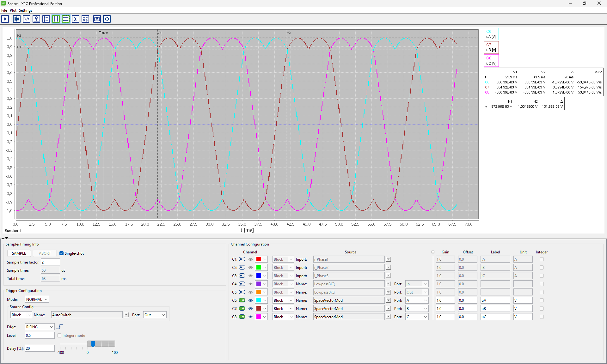Toggle the horizontal cursors icon
Image resolution: width=607 pixels, height=364 pixels.
66,19
